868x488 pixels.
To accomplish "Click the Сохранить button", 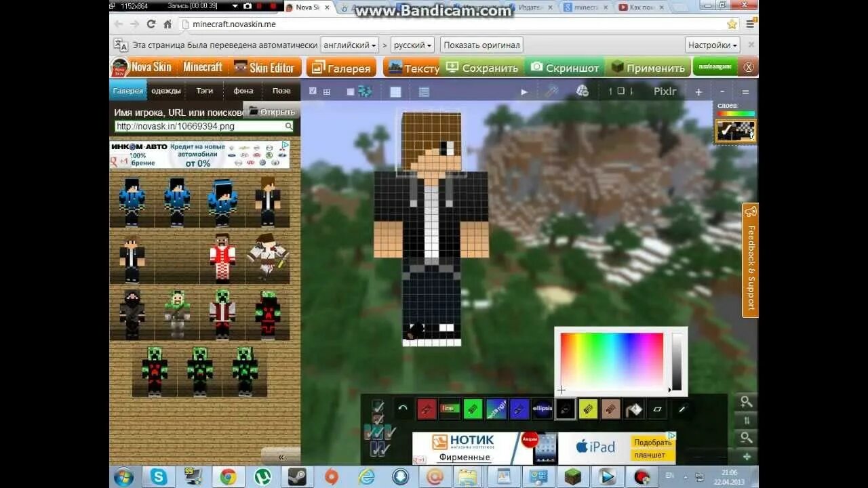I will coord(482,68).
